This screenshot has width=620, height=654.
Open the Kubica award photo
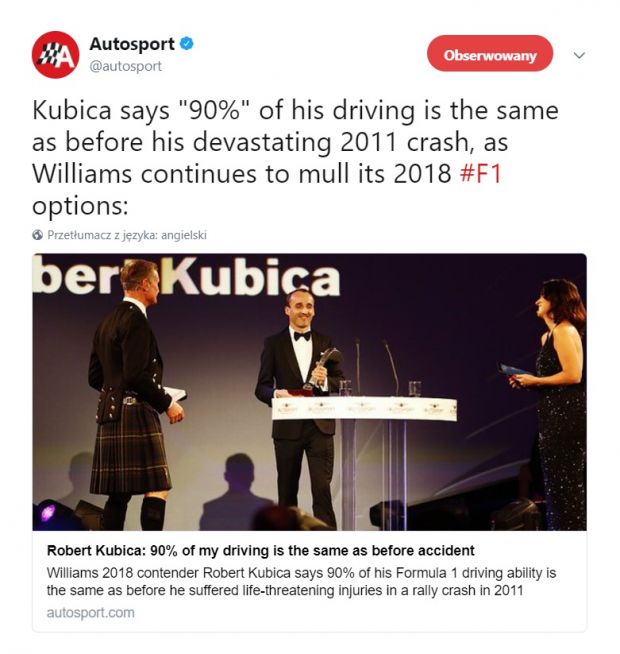point(310,392)
